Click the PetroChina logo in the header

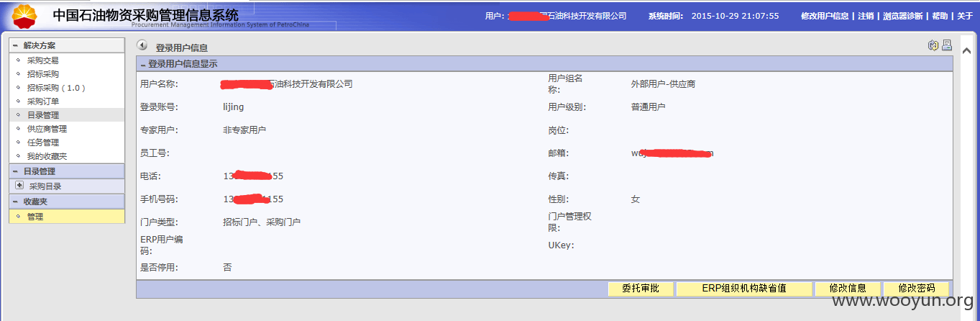click(24, 15)
